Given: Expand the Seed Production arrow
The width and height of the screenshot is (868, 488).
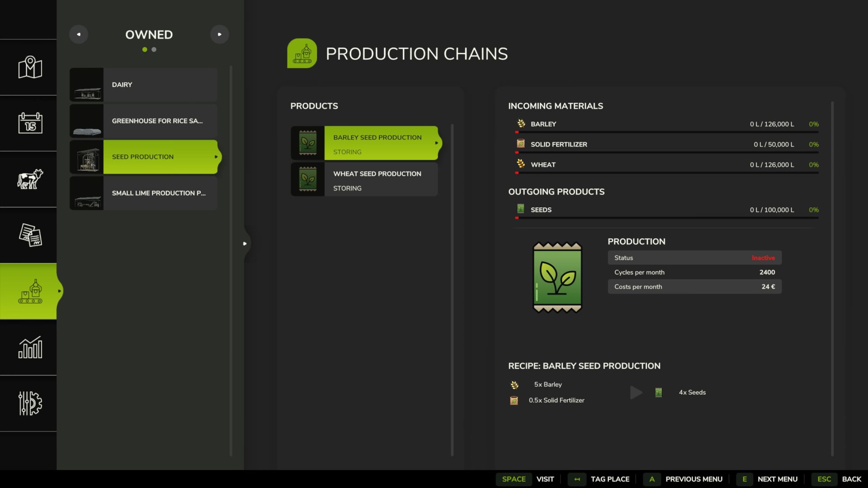Looking at the screenshot, I should [x=216, y=157].
